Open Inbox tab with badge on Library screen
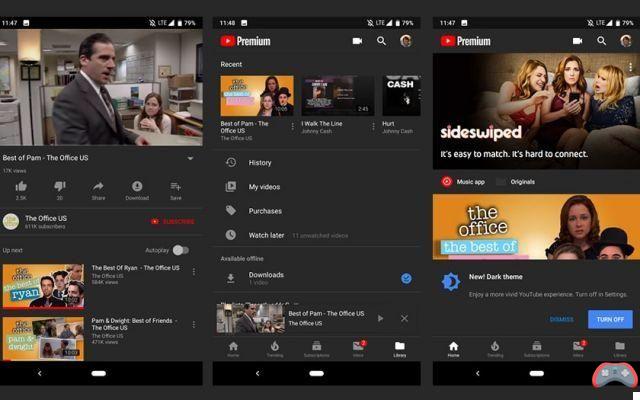Image resolution: width=640 pixels, height=400 pixels. coord(358,349)
